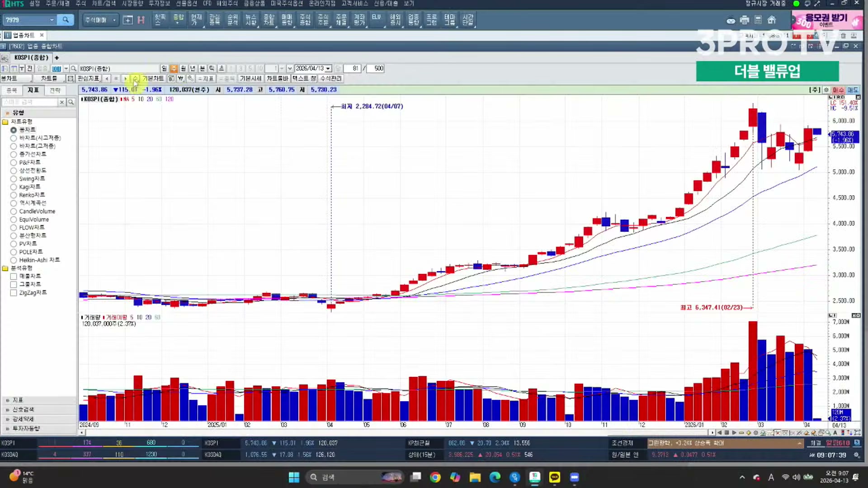Click the 기본차트 button
Image resolution: width=868 pixels, height=488 pixels.
tap(153, 79)
